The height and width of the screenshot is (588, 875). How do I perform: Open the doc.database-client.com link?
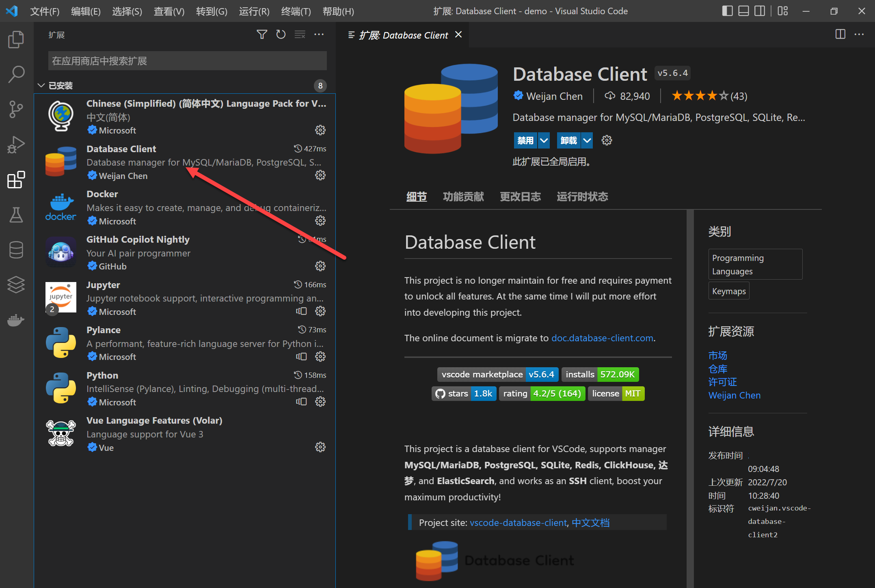[602, 338]
